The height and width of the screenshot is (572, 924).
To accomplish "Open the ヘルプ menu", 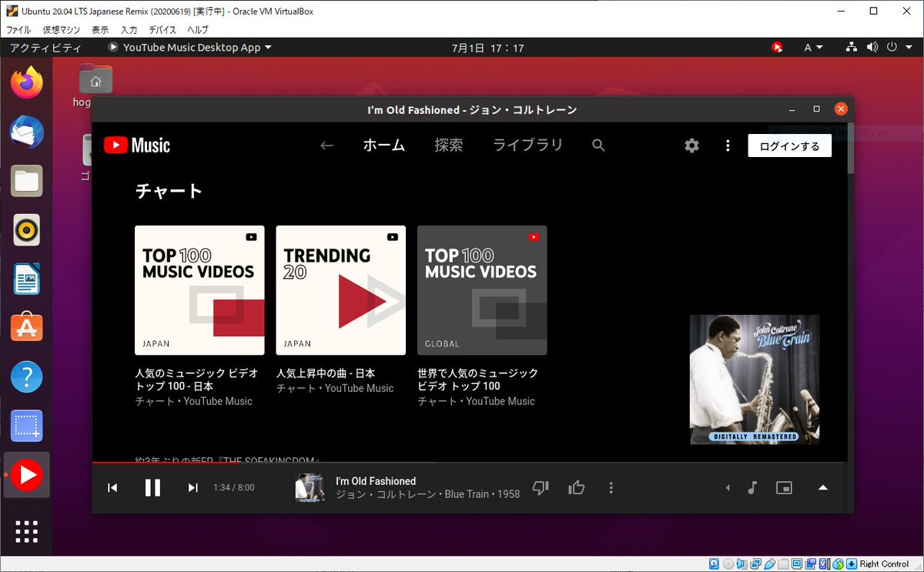I will (x=198, y=30).
